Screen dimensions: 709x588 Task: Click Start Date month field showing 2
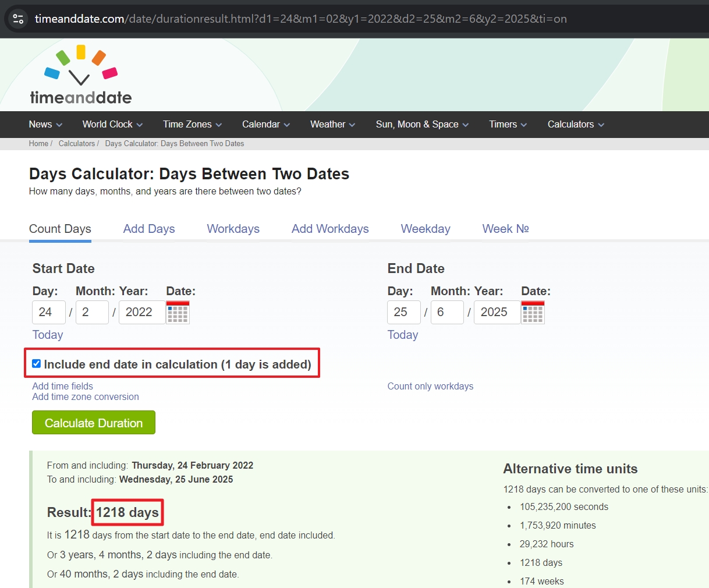coord(92,312)
